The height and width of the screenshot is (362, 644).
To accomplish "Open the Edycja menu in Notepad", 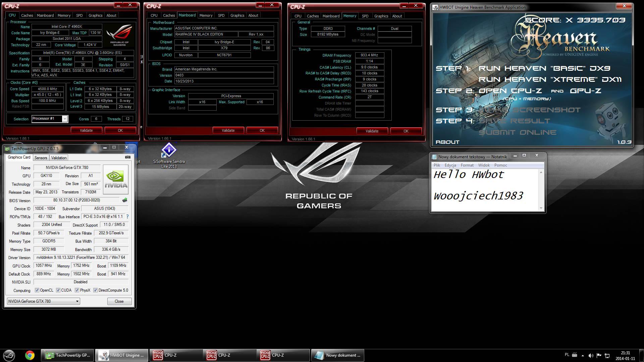I will tap(450, 165).
